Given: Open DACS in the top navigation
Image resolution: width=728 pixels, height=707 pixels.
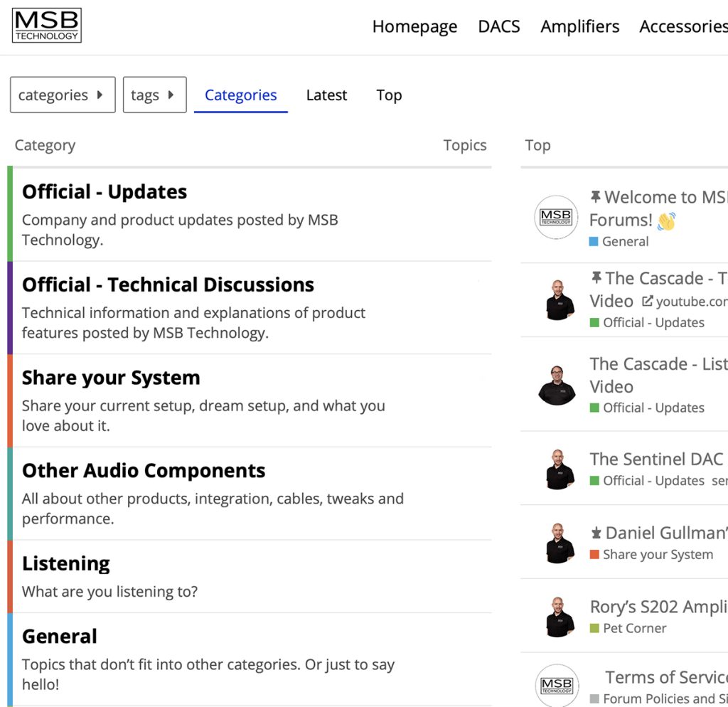Looking at the screenshot, I should [499, 26].
